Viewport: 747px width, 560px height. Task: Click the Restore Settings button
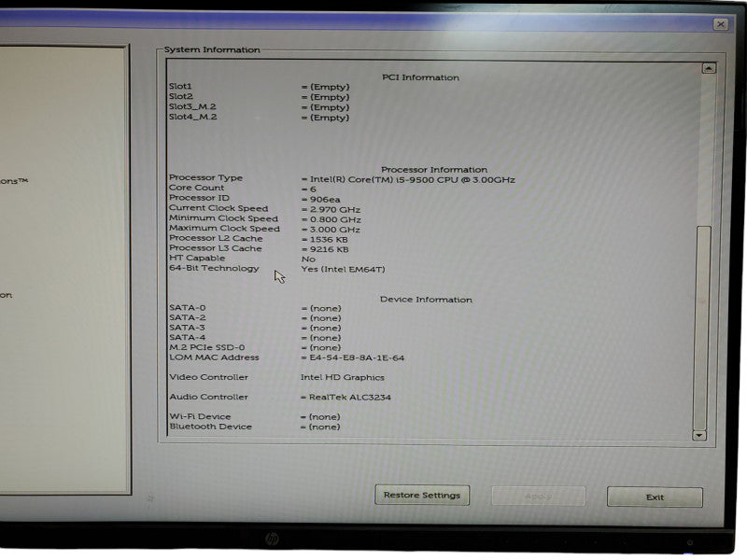[x=422, y=496]
